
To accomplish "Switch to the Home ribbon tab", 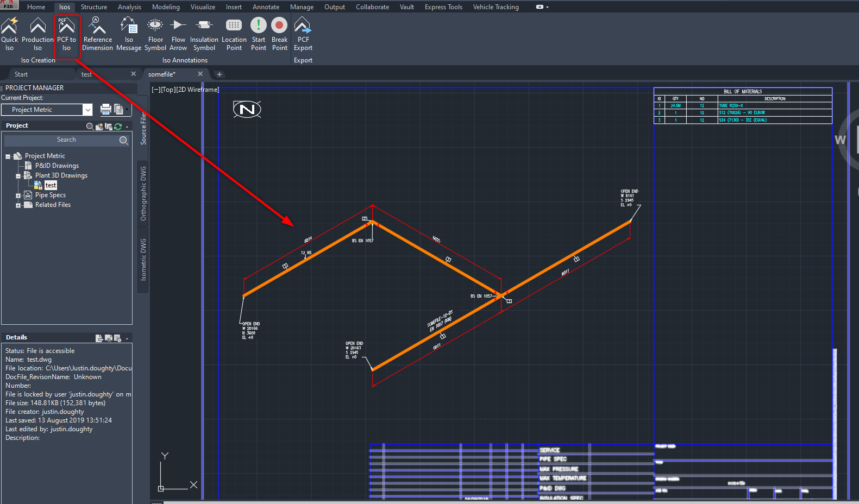I will pos(36,7).
